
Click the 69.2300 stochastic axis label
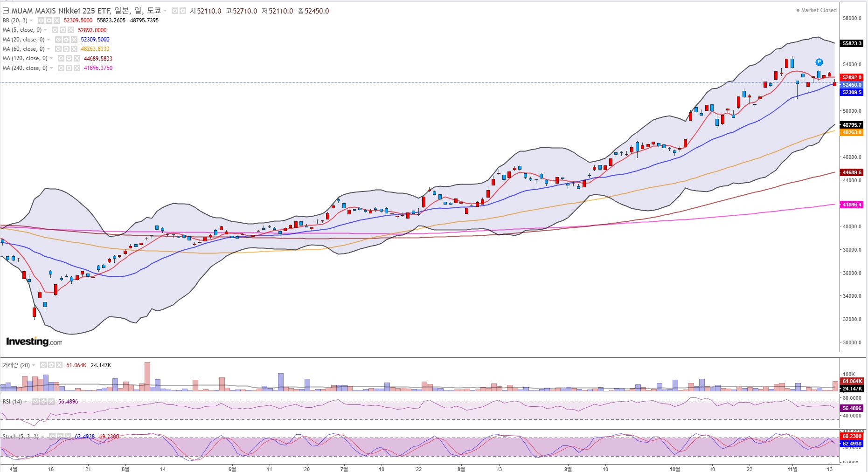[852, 436]
